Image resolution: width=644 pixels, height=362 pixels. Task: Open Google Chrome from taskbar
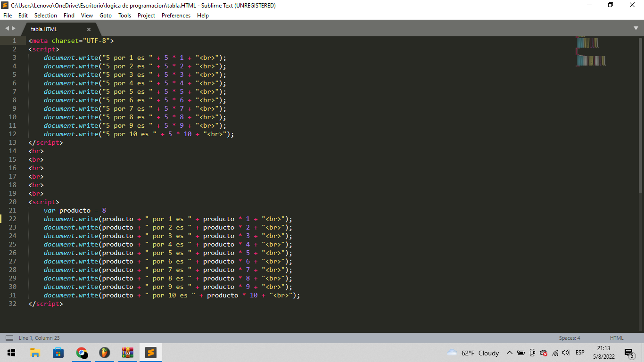[x=81, y=353]
